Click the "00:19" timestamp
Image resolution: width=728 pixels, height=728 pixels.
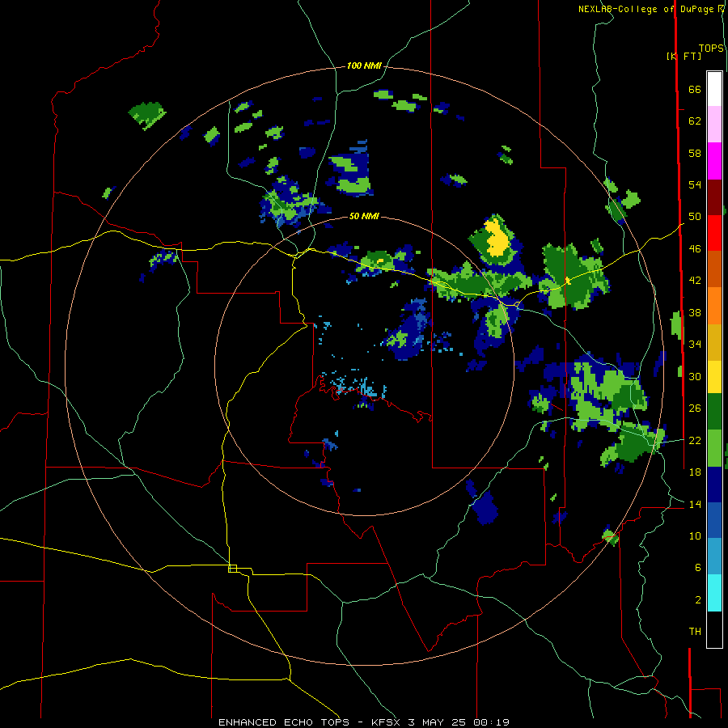click(491, 722)
